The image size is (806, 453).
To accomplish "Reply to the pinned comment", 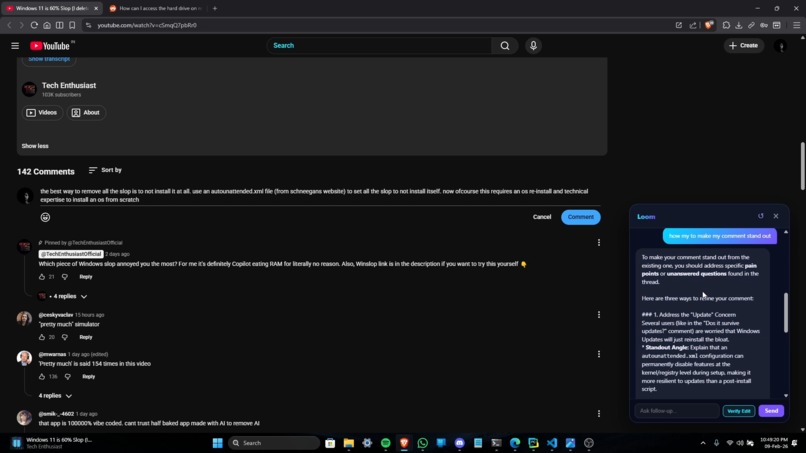I will click(x=86, y=277).
